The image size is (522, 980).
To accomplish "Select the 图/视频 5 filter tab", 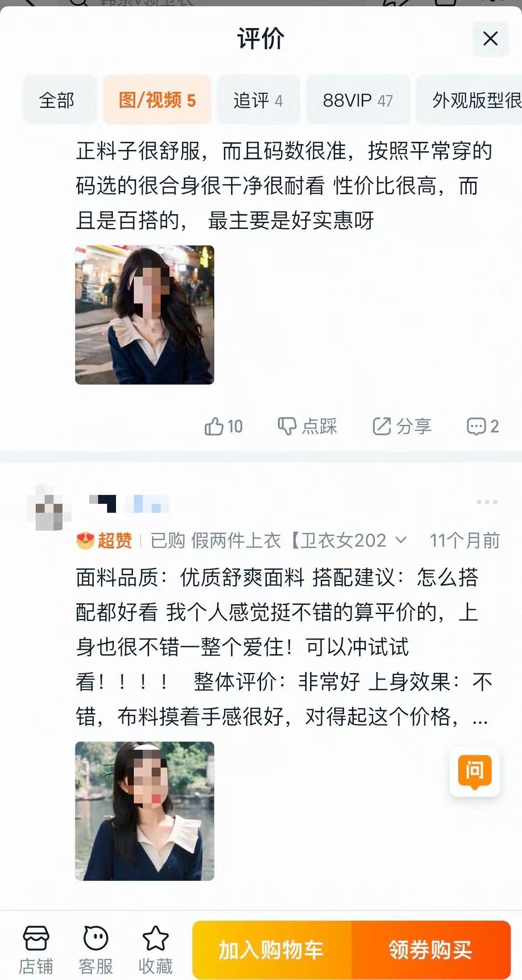I will pyautogui.click(x=157, y=100).
